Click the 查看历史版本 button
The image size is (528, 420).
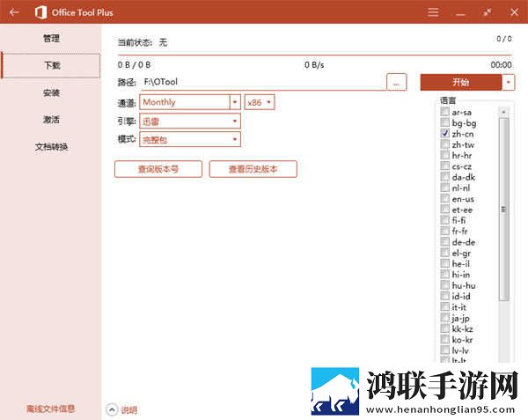(253, 169)
